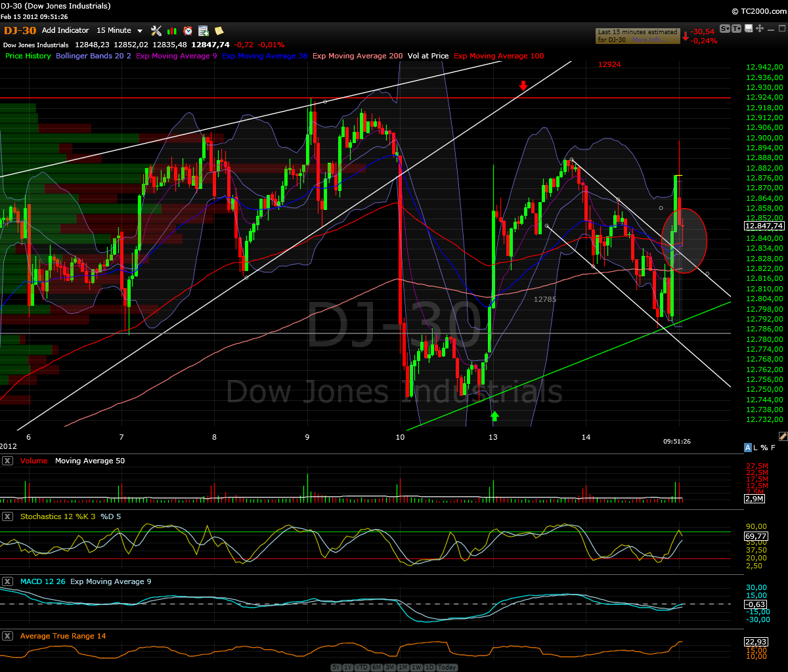The height and width of the screenshot is (672, 788).
Task: Click the Add Indicator button
Action: (65, 30)
